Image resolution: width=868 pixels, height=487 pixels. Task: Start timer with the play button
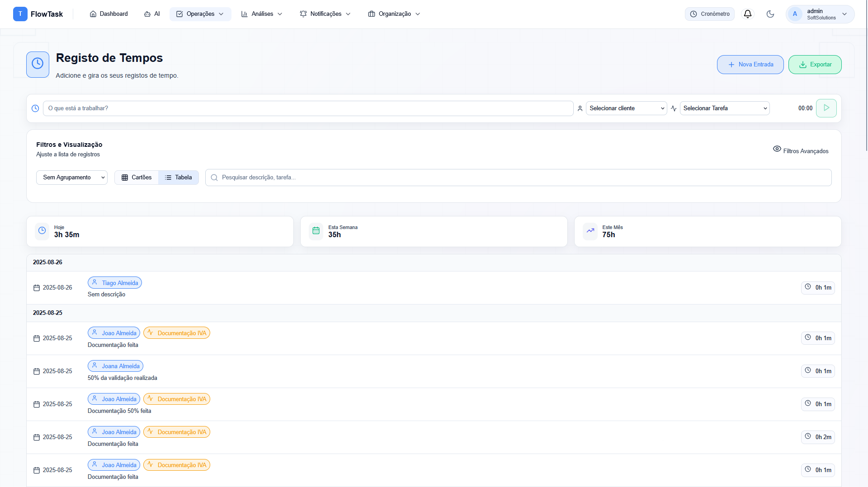coord(826,108)
